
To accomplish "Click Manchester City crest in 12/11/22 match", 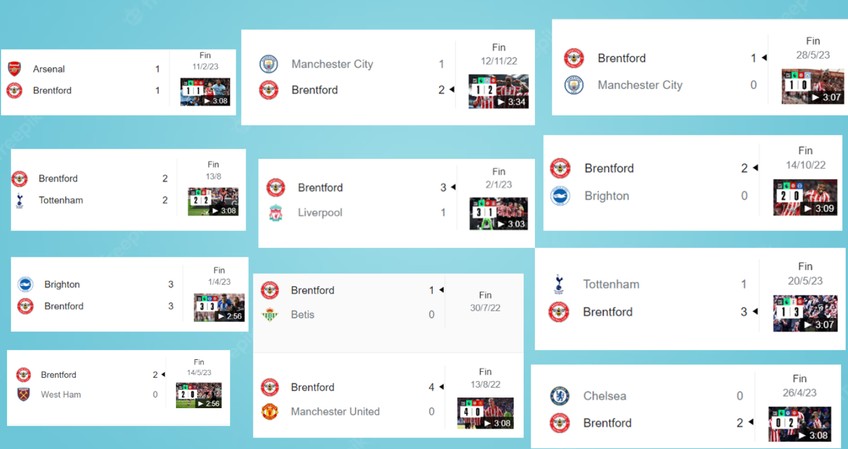I will [269, 64].
